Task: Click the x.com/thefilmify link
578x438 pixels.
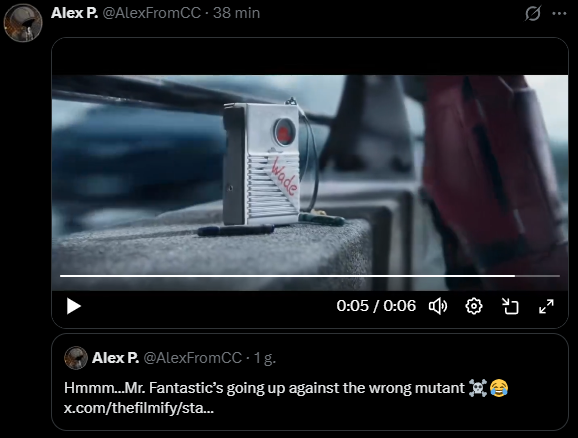Action: [x=139, y=408]
